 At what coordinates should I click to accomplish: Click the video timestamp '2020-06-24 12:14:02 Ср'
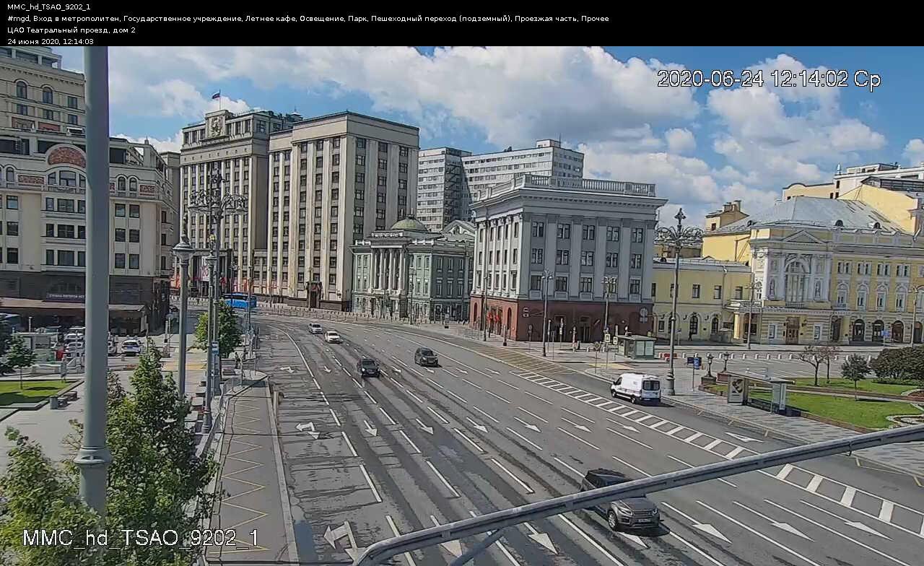click(769, 79)
